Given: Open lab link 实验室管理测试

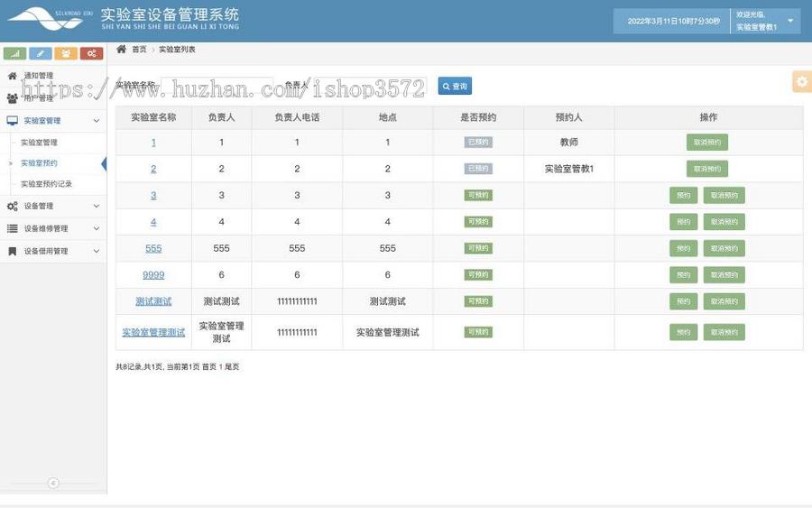Looking at the screenshot, I should pyautogui.click(x=153, y=332).
